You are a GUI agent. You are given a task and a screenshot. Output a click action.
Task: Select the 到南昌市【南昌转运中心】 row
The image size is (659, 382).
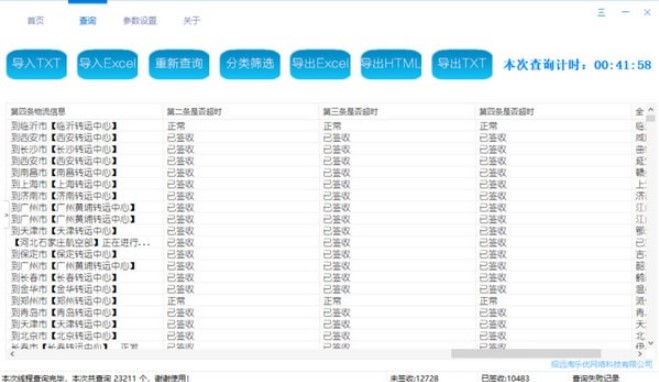click(x=326, y=172)
